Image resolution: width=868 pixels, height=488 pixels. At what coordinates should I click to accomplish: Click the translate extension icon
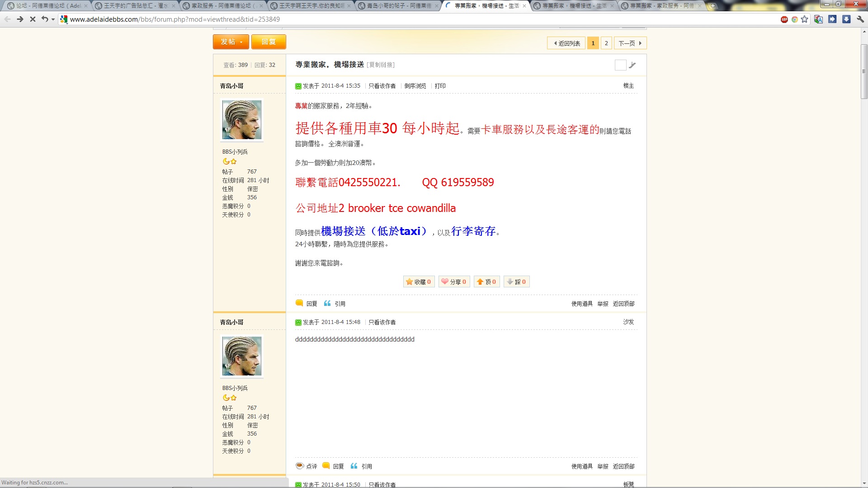tap(818, 19)
